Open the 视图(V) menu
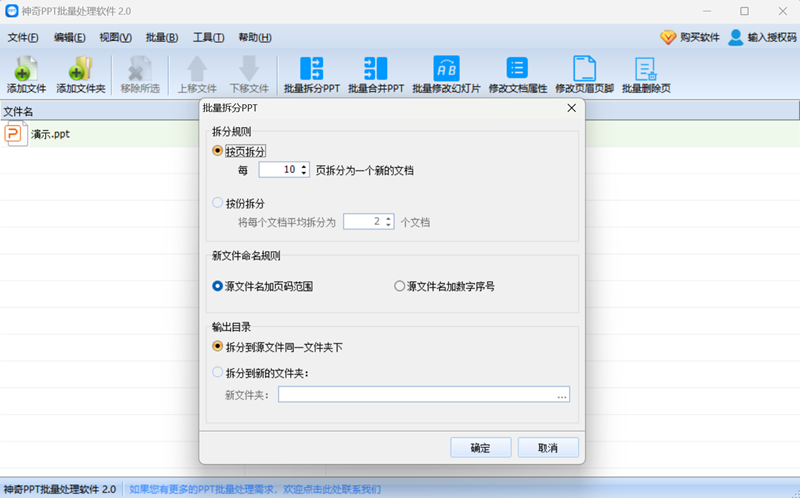 115,37
